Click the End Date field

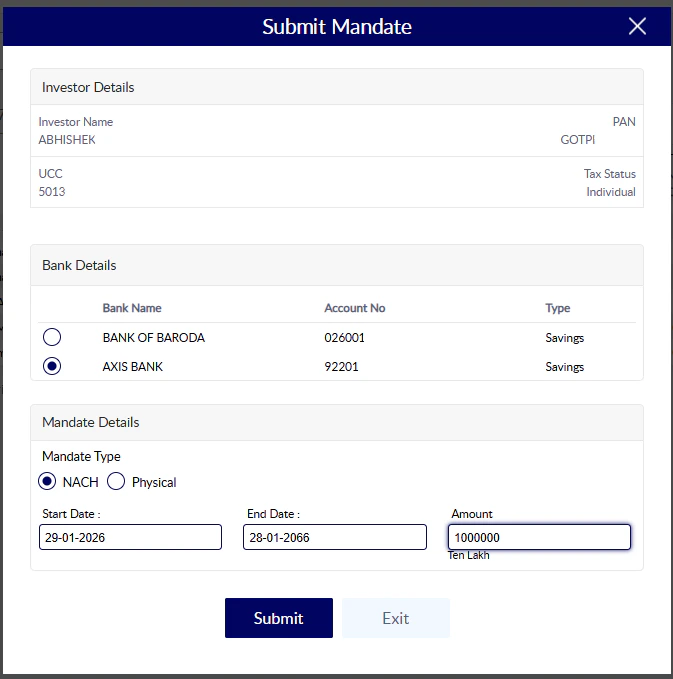click(x=335, y=537)
